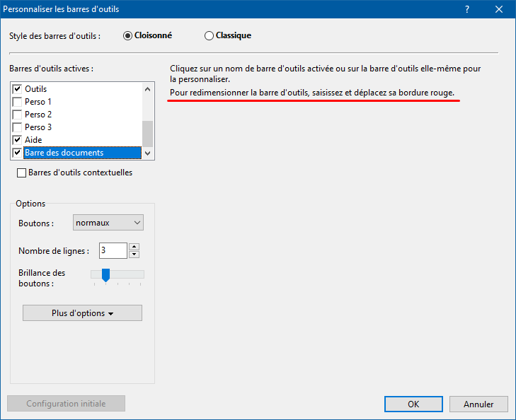The image size is (516, 420).
Task: Click the Brillance des boutons slider handle
Action: point(105,274)
